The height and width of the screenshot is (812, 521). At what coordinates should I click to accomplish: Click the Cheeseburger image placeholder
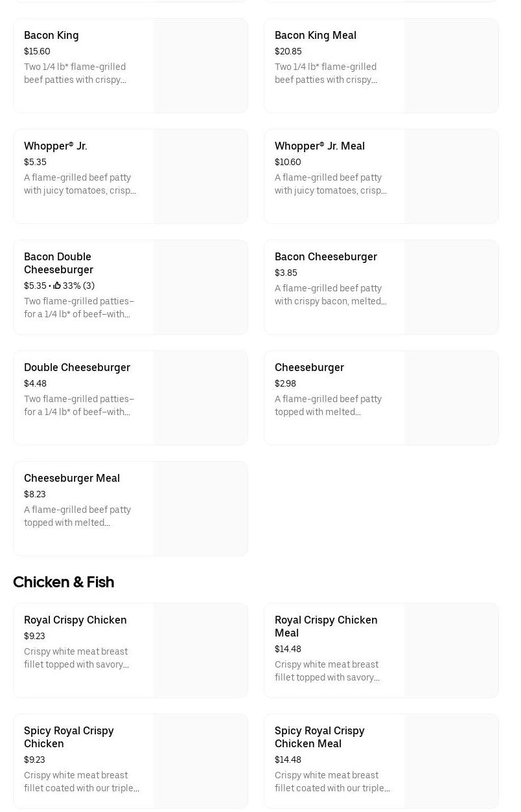pos(451,398)
